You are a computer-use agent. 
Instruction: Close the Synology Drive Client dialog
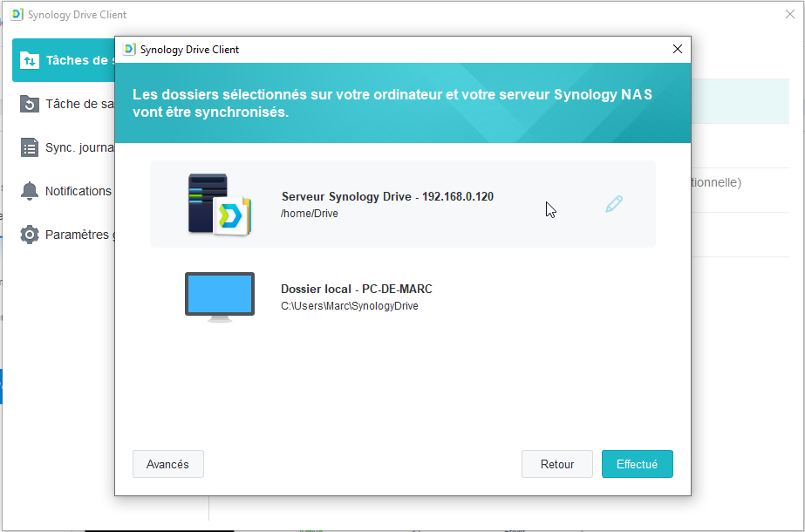678,49
